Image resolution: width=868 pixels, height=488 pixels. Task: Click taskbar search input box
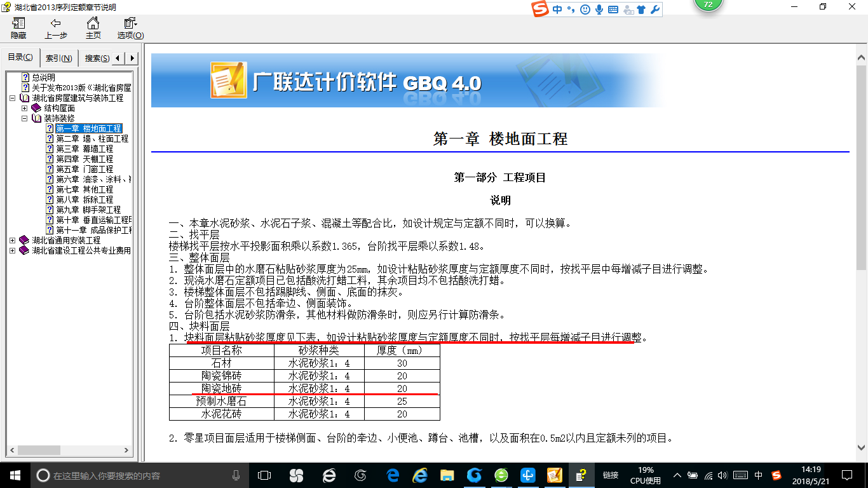coord(140,475)
